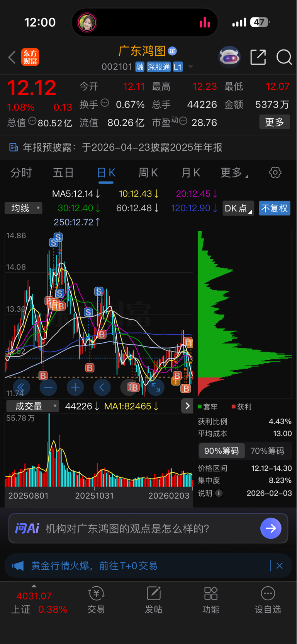Tap the 换手 info dots icon
297x644 pixels.
[x=105, y=103]
